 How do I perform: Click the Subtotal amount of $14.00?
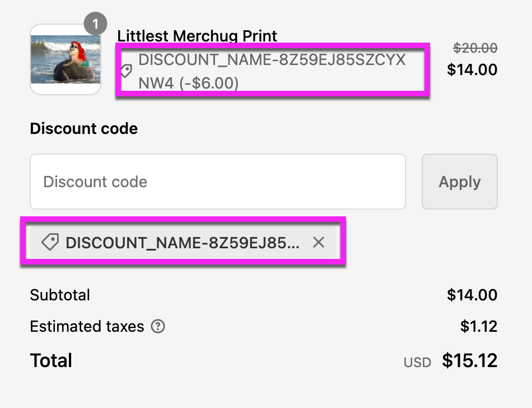coord(472,295)
